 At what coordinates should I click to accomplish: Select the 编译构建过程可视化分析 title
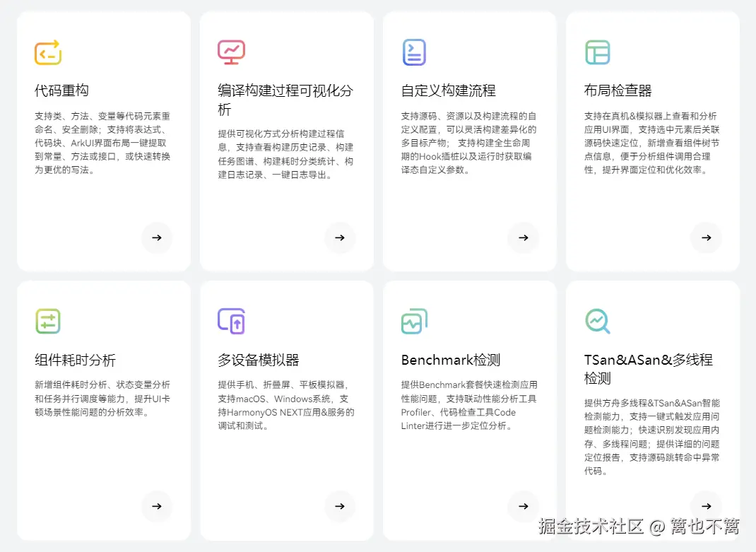click(285, 100)
